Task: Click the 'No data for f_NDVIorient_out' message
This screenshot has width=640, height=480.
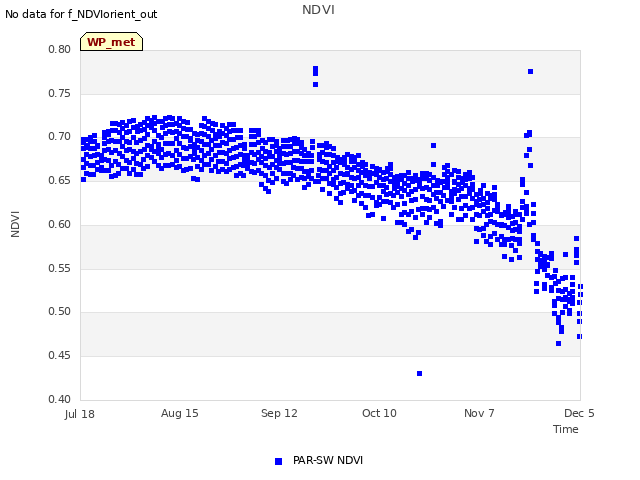Action: pos(81,14)
